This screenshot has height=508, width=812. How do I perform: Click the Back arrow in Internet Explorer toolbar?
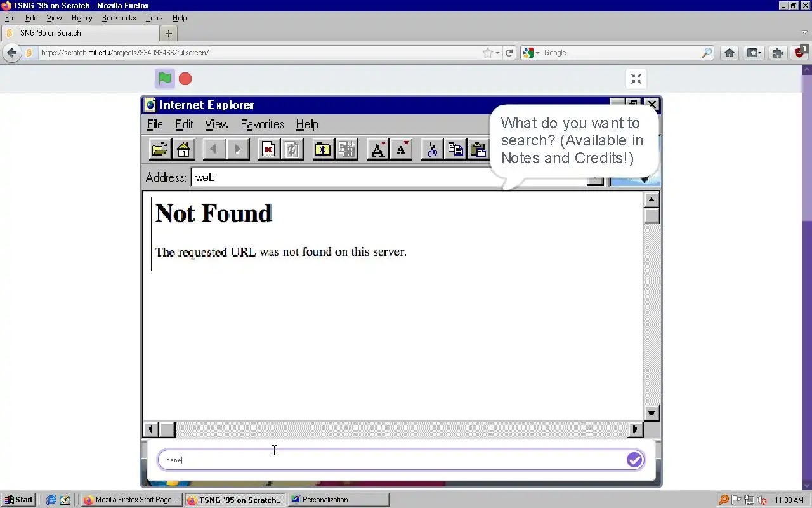(214, 149)
